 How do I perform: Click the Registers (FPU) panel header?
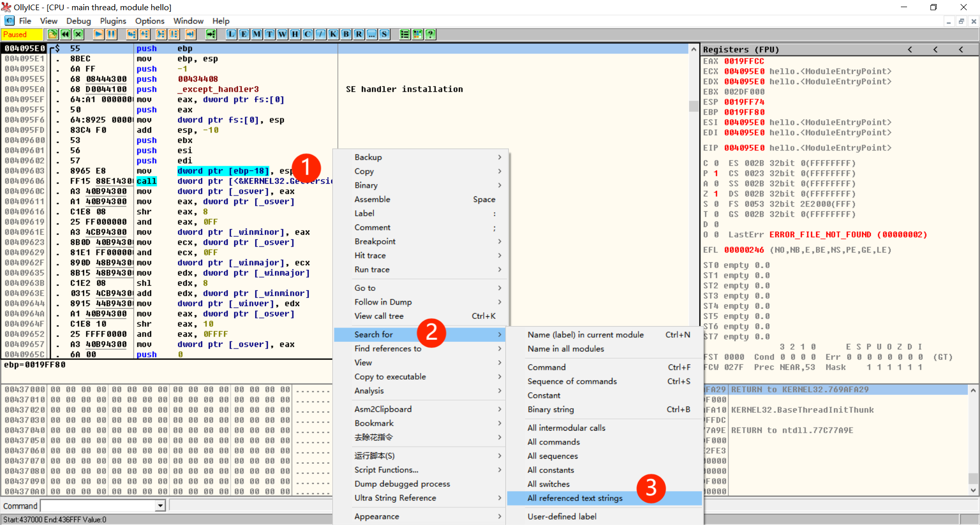click(x=741, y=49)
